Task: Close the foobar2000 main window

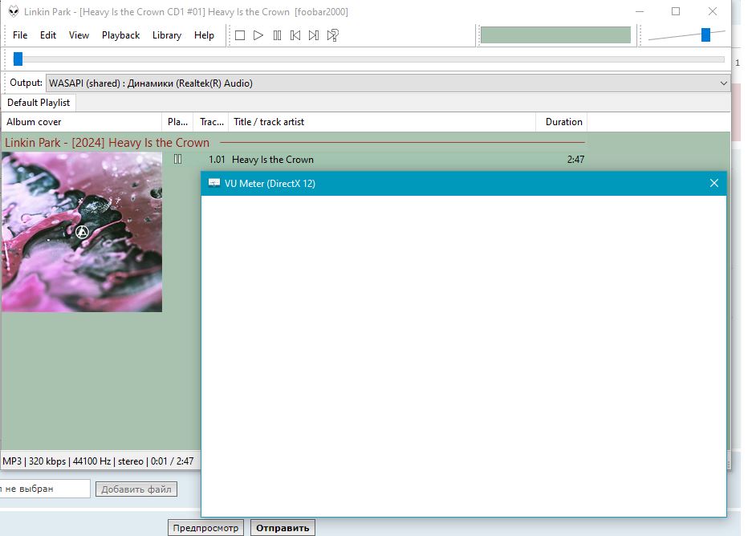Action: pos(712,11)
